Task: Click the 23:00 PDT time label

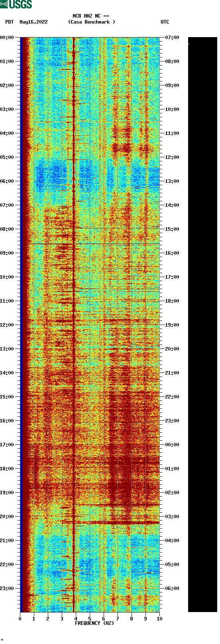Action: pos(7,589)
